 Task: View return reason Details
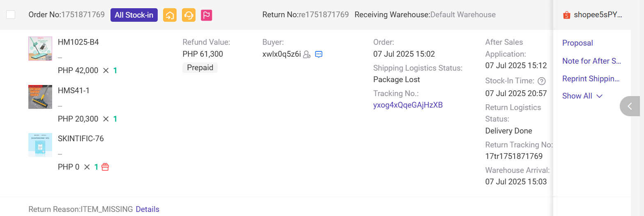[x=147, y=209]
